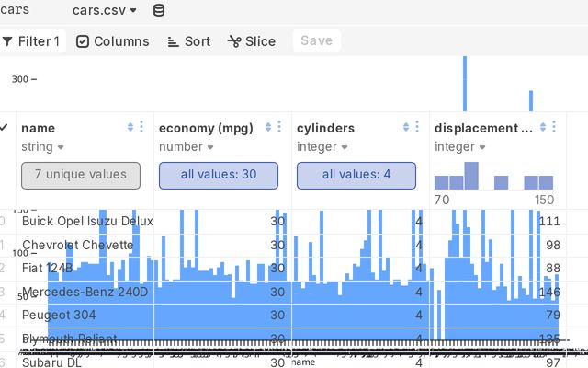Open economy (mpg) column options menu

pos(279,127)
